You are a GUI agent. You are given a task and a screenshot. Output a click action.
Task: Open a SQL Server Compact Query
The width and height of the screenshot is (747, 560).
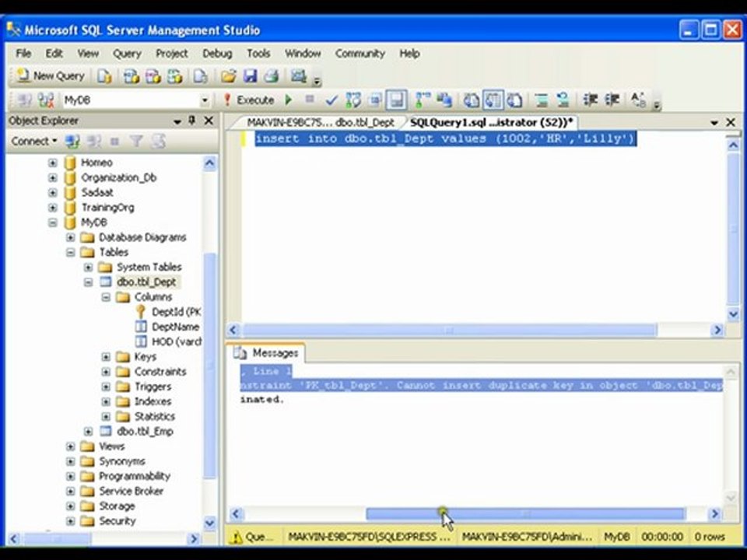(201, 76)
